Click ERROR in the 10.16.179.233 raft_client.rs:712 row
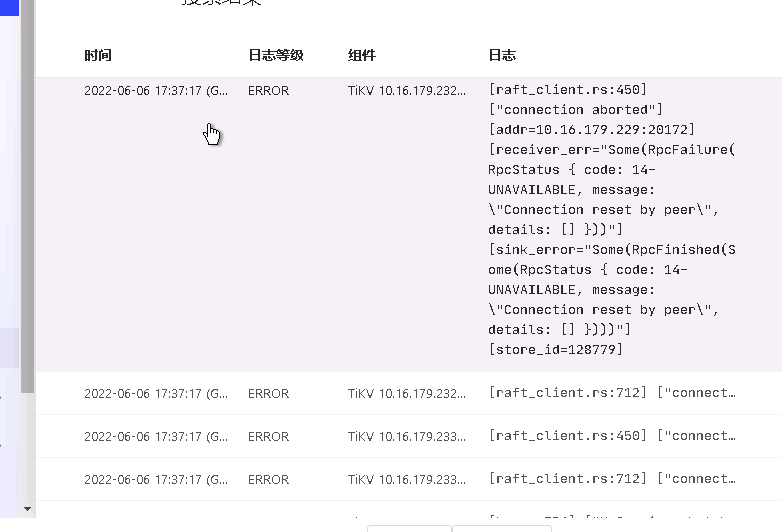782x532 pixels. pyautogui.click(x=268, y=480)
